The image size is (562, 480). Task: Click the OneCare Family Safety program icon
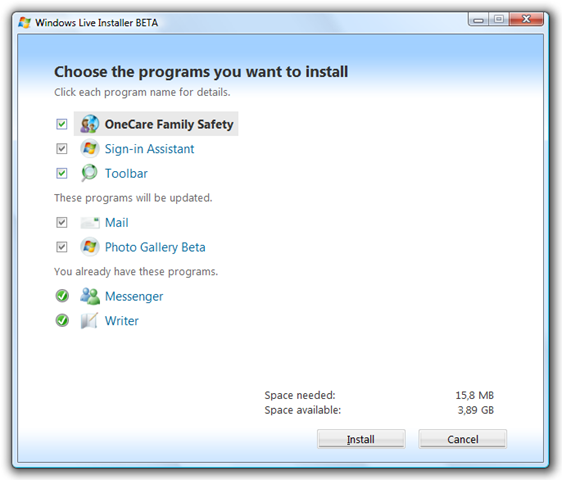click(89, 124)
